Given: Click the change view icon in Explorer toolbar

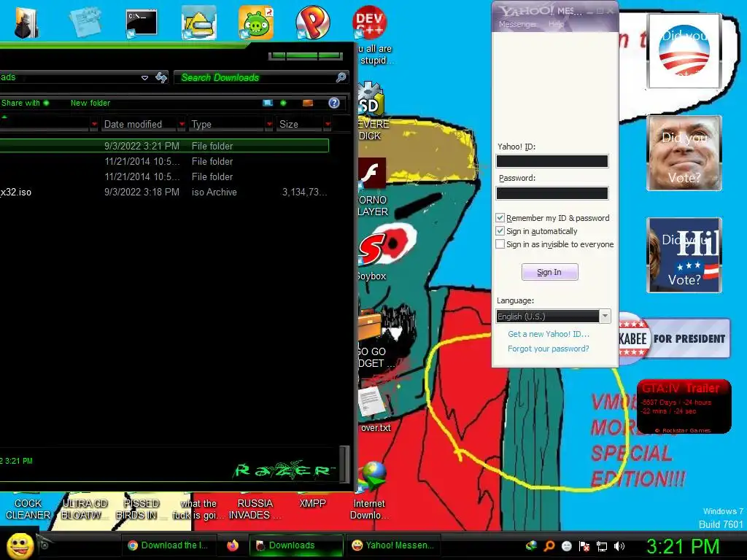Looking at the screenshot, I should 268,103.
